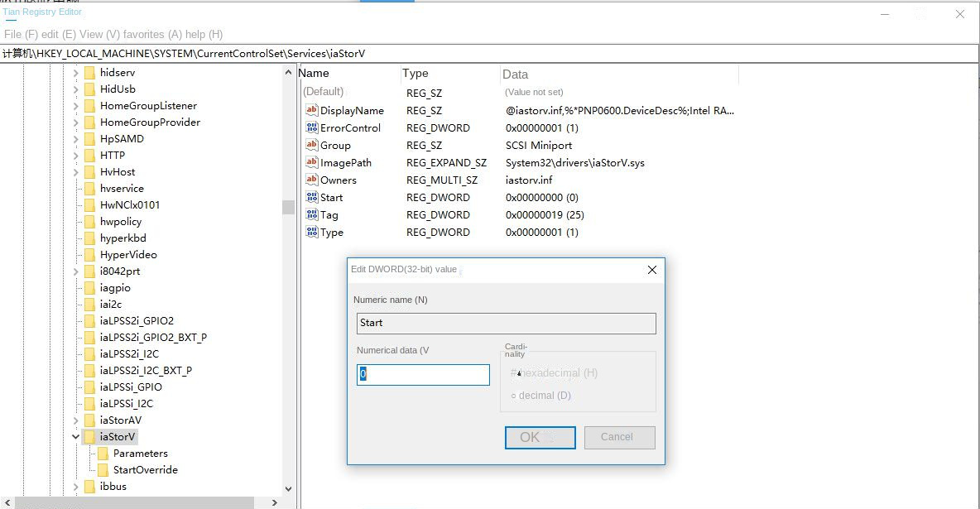980x509 pixels.
Task: Click the Parameters subkey folder icon
Action: click(x=103, y=454)
